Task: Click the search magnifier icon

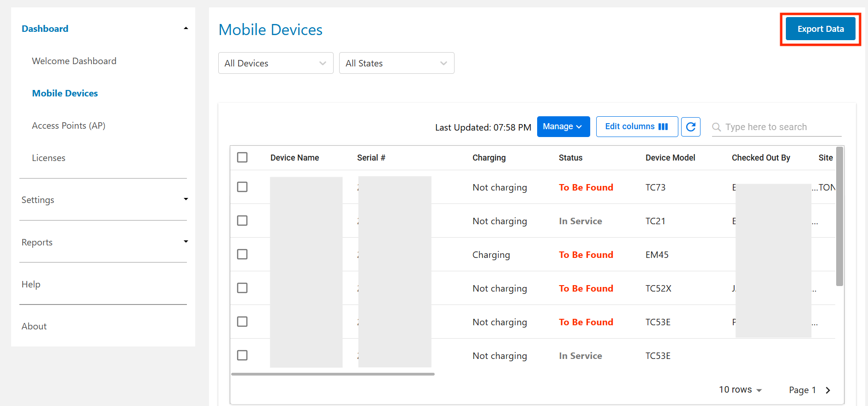Action: click(716, 127)
